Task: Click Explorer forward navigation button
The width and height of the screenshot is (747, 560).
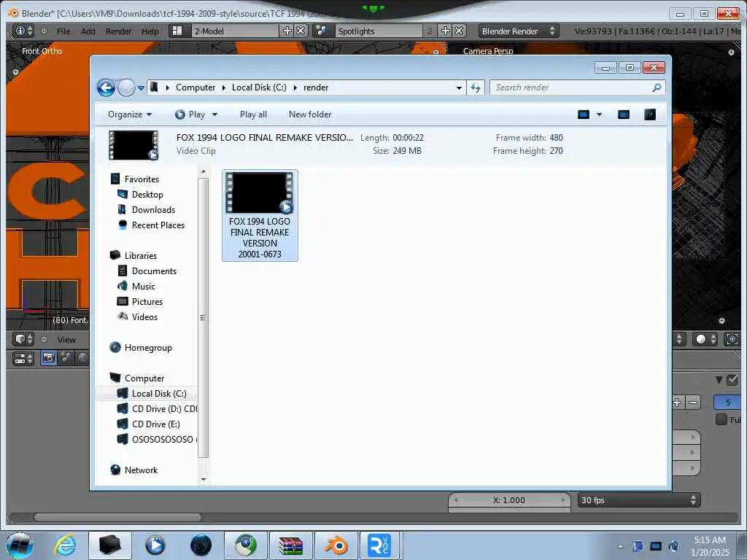Action: [x=126, y=87]
